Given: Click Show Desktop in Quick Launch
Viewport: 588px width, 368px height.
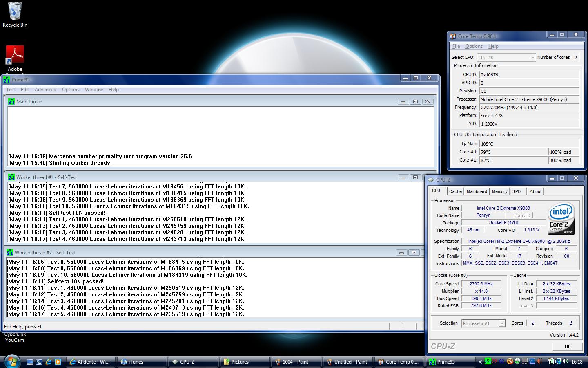Looking at the screenshot, I should pyautogui.click(x=30, y=362).
